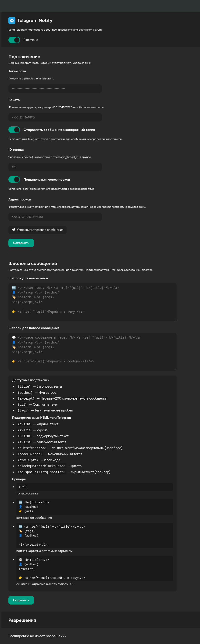The image size is (200, 644).
Task: Save settings in Подключение section
Action: tap(21, 243)
